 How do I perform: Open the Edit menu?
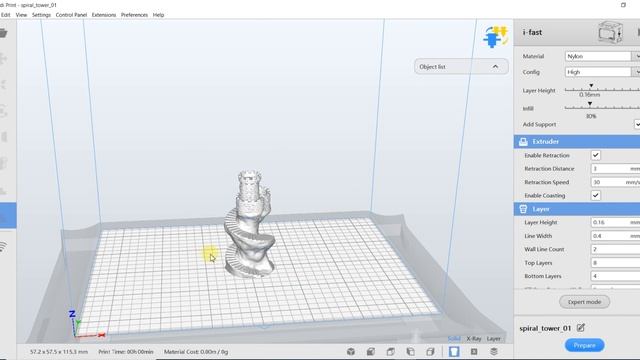point(5,15)
